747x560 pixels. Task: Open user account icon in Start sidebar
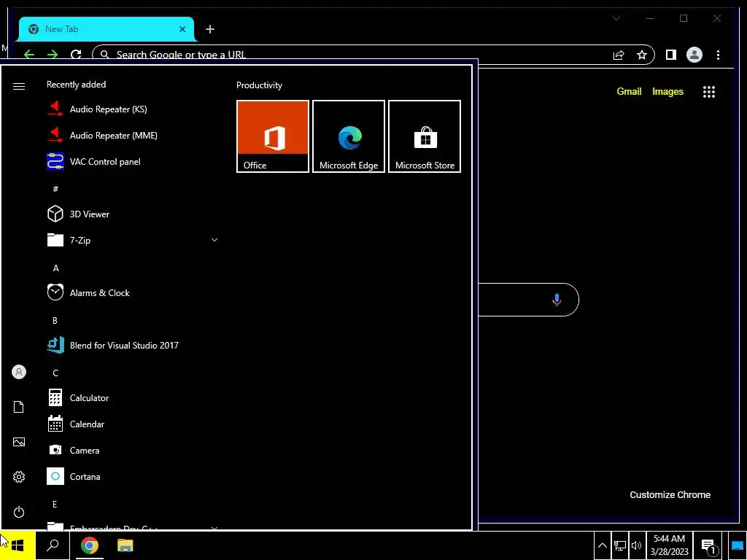[18, 372]
